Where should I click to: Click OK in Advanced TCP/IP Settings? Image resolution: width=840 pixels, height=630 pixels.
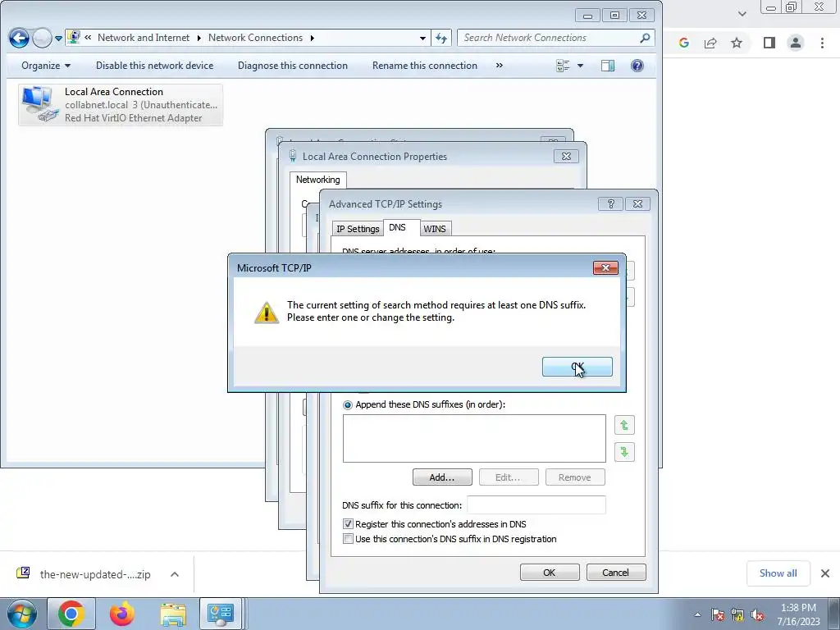pyautogui.click(x=549, y=573)
